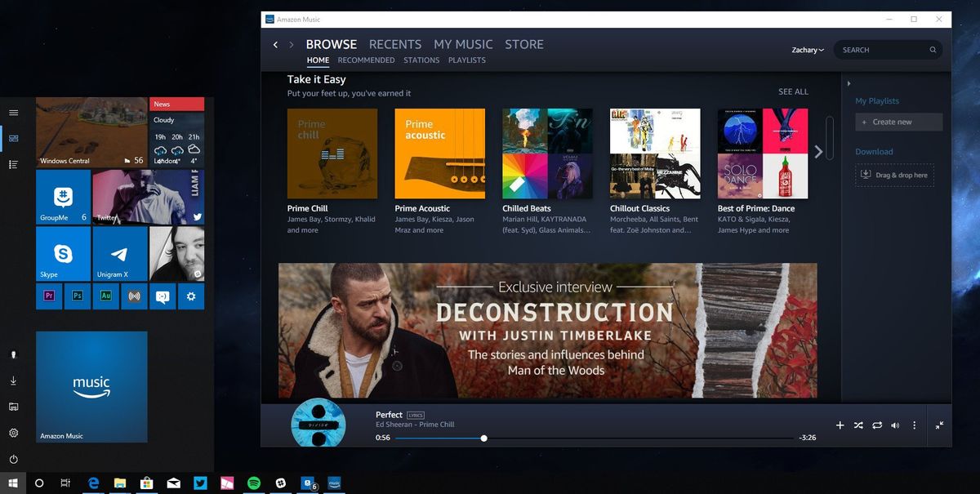
Task: Open the volume control
Action: coord(895,425)
